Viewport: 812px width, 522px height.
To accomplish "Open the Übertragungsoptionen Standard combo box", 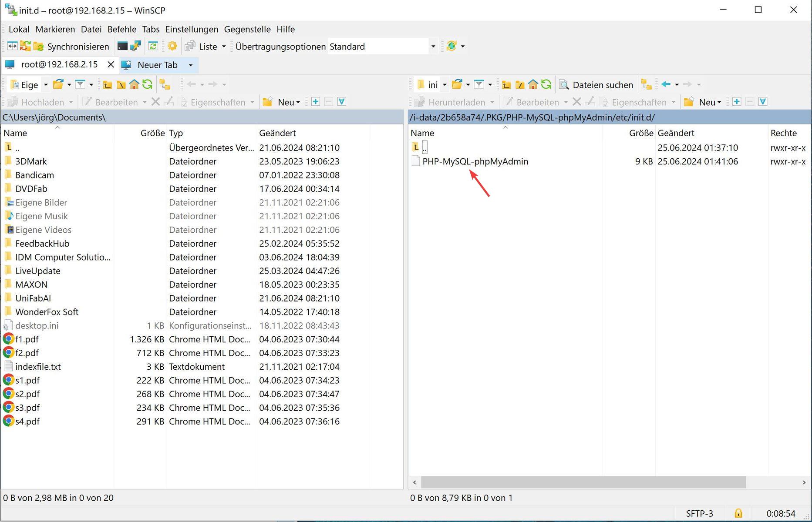I will pyautogui.click(x=383, y=46).
